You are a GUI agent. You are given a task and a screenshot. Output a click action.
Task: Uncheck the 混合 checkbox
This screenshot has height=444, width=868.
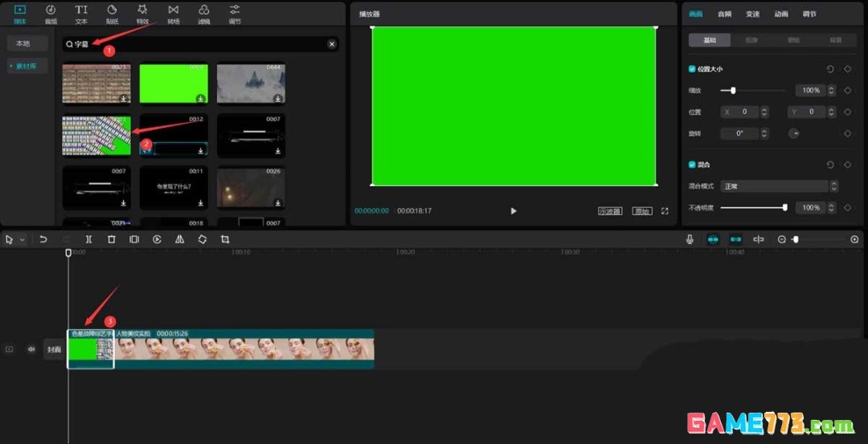point(693,165)
